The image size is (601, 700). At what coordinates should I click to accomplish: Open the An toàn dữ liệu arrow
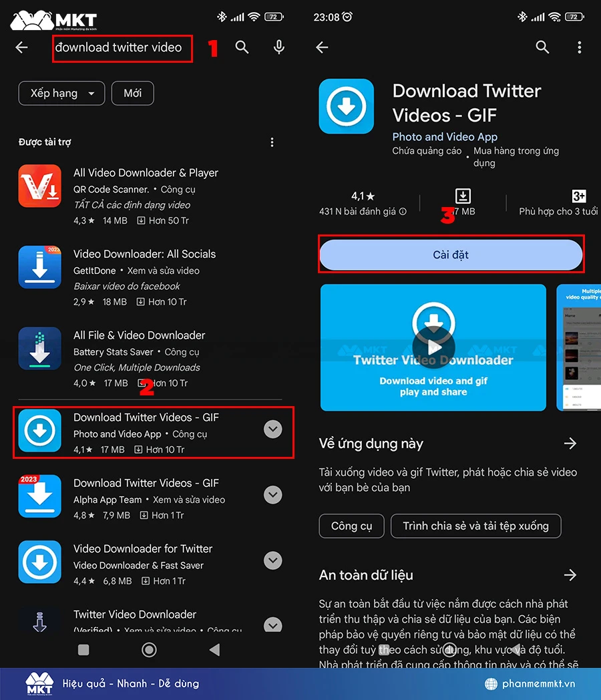click(570, 575)
